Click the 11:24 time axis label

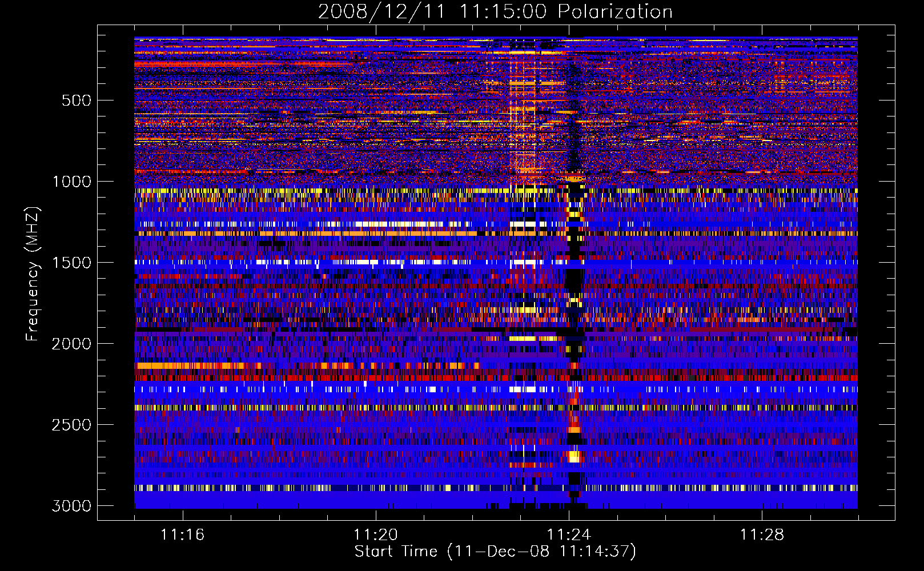tap(569, 534)
